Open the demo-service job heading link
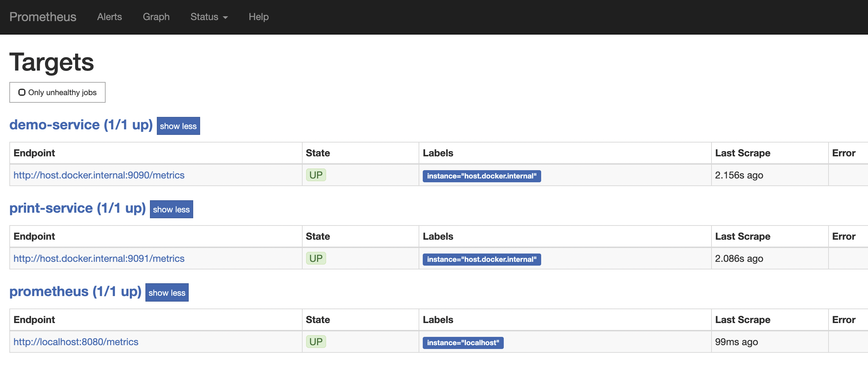The height and width of the screenshot is (368, 868). tap(81, 125)
